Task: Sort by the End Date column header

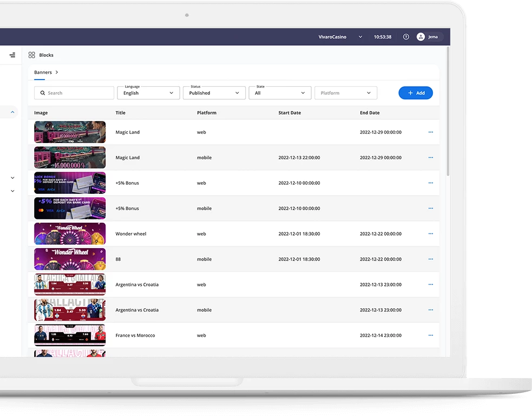Action: pyautogui.click(x=370, y=113)
